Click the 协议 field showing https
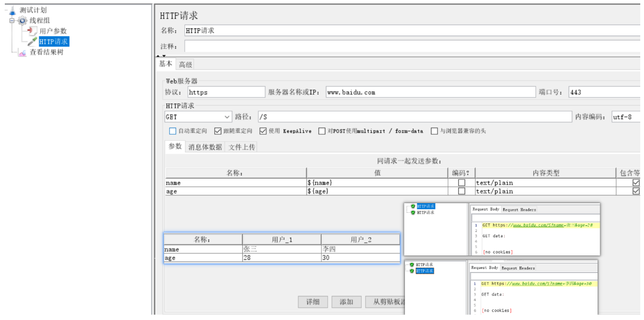 [x=226, y=92]
